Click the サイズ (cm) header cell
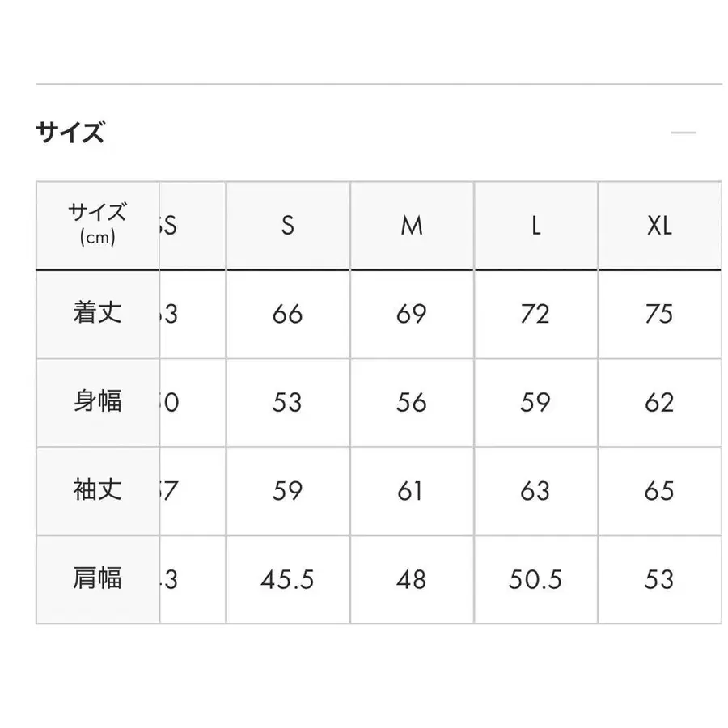 [97, 226]
